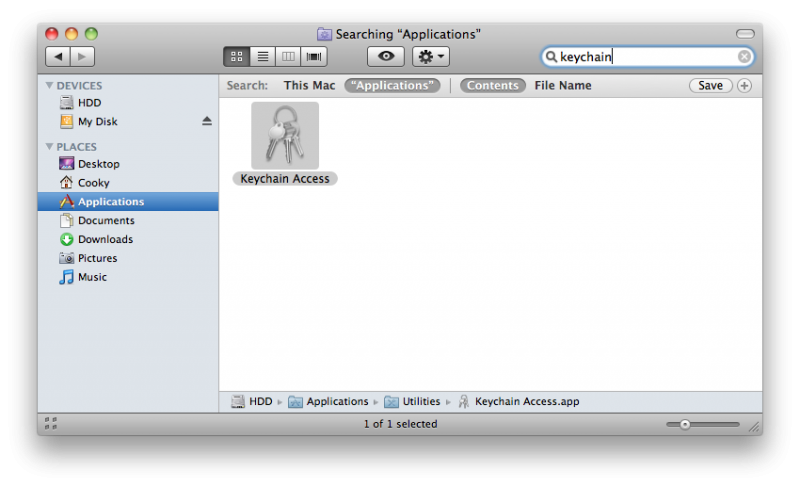The image size is (800, 487).
Task: Click Utilities in the path bar
Action: coord(412,402)
